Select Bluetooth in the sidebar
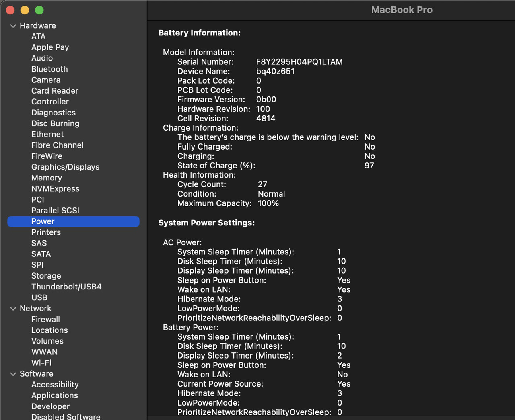The width and height of the screenshot is (515, 420). click(x=49, y=69)
